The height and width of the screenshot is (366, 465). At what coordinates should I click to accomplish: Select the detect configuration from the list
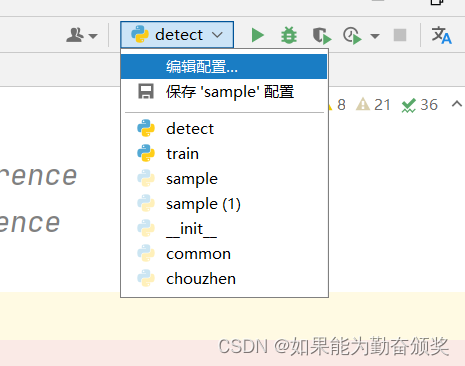[224, 129]
